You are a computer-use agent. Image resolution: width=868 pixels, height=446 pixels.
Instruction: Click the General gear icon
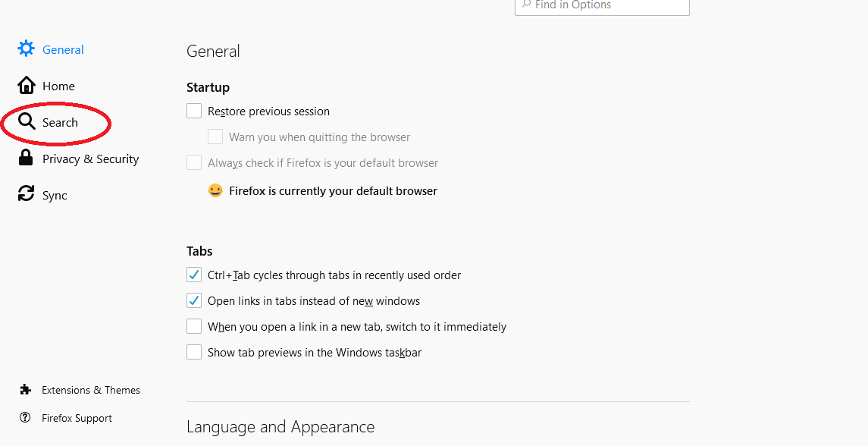click(x=26, y=49)
